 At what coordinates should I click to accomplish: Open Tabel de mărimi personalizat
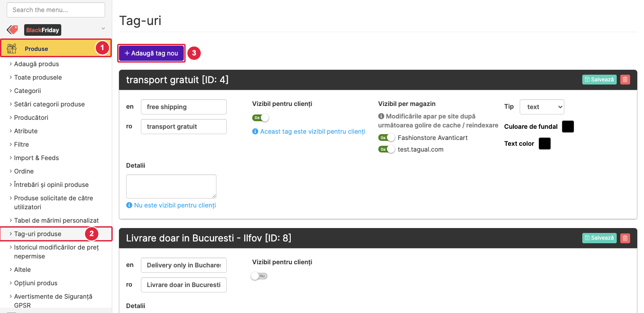(x=56, y=220)
